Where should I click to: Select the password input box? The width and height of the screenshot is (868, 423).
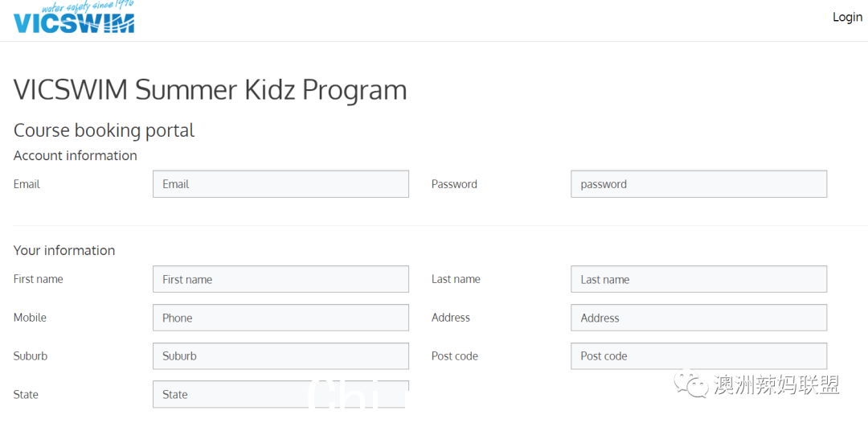(698, 184)
